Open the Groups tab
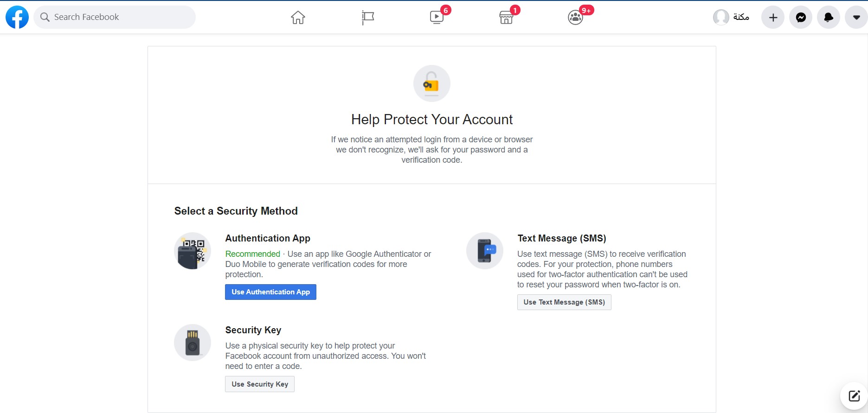The height and width of the screenshot is (413, 868). click(575, 18)
